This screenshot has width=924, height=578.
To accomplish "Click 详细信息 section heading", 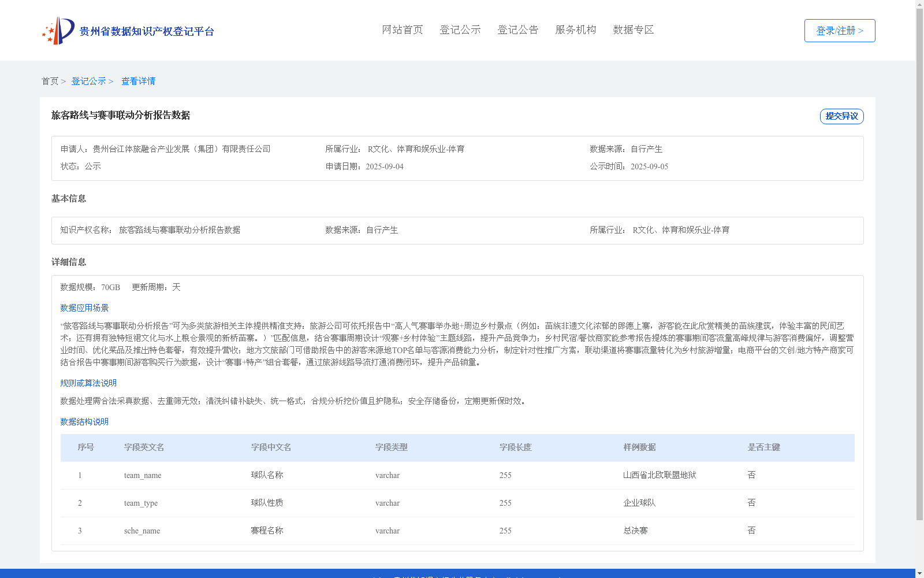I will tap(69, 262).
